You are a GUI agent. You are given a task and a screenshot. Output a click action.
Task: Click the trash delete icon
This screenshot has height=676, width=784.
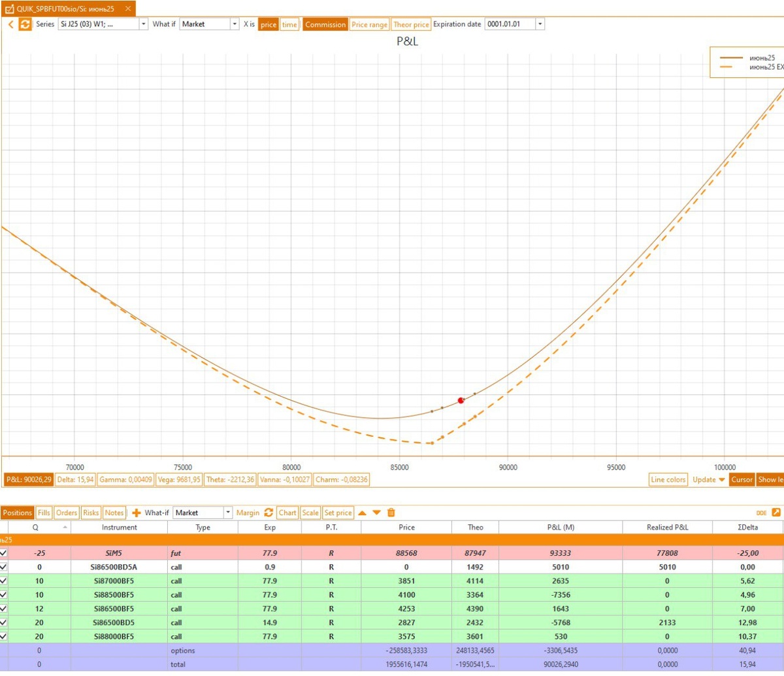click(x=391, y=513)
